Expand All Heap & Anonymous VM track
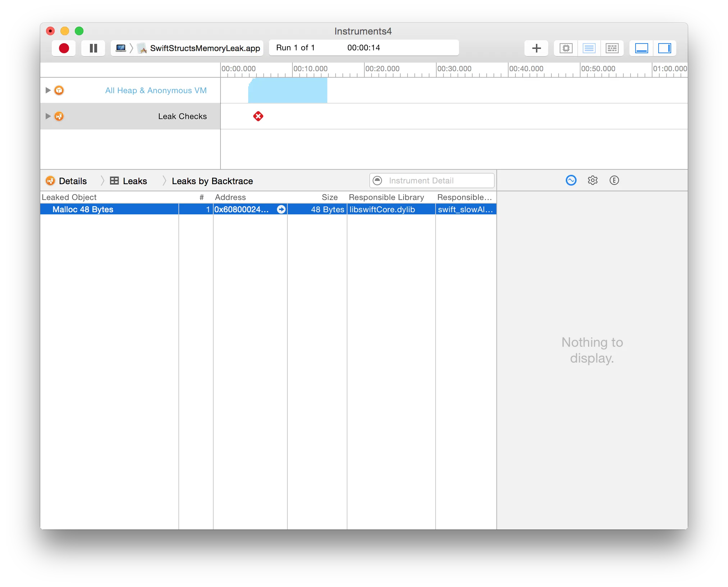 pos(48,90)
